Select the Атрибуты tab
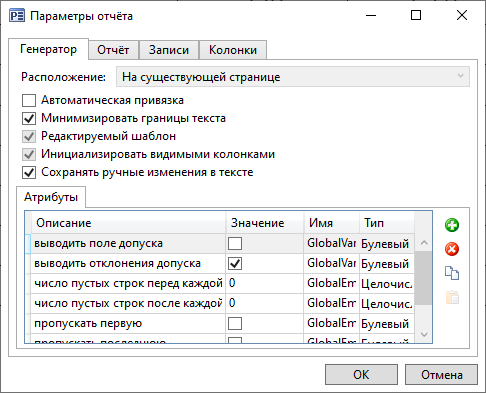This screenshot has height=393, width=486. [51, 197]
